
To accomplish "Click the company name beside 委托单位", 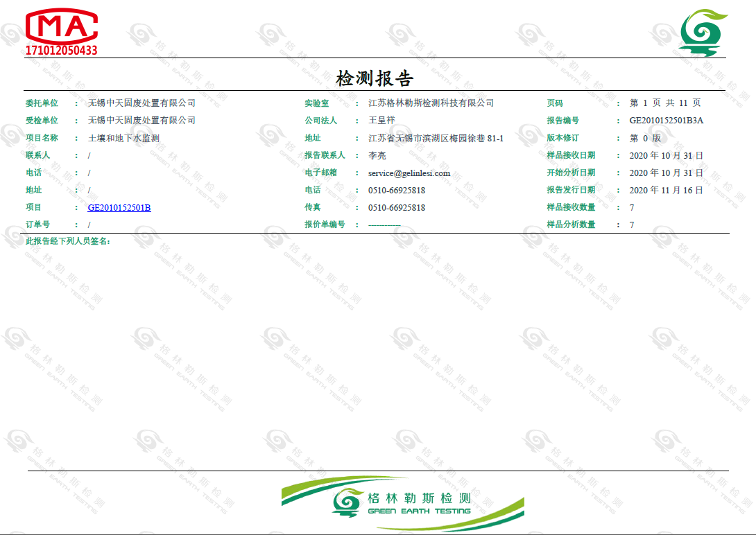I will (x=141, y=103).
